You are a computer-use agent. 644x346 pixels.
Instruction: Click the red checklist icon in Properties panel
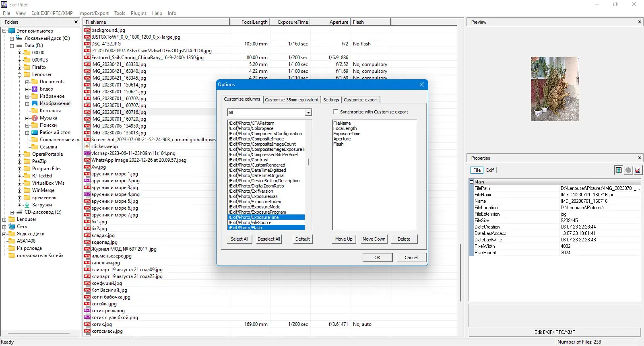tap(638, 170)
